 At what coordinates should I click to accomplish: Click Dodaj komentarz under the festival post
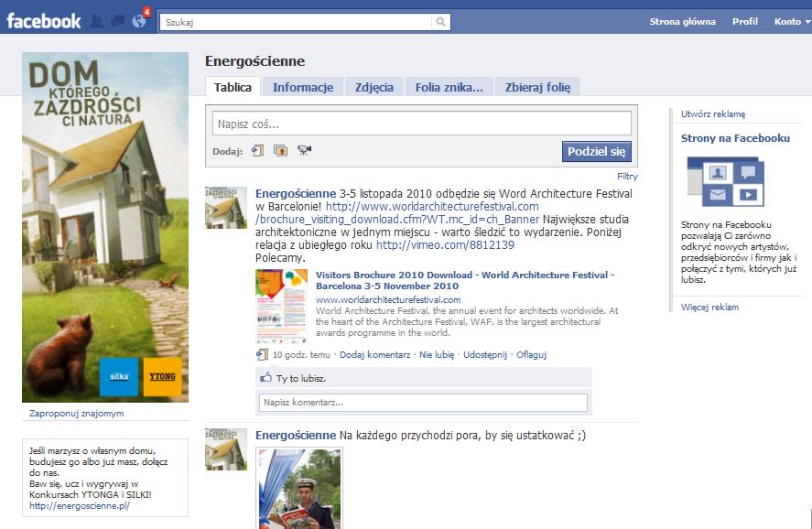coord(375,354)
